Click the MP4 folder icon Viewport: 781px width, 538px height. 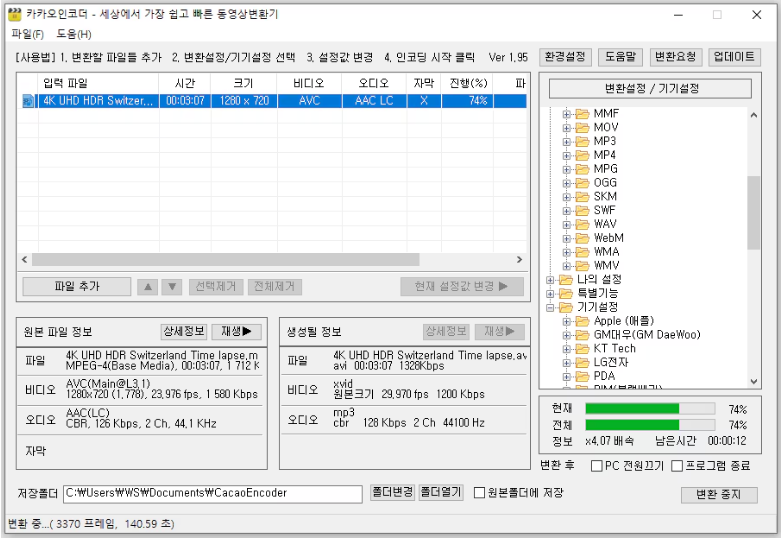pyautogui.click(x=582, y=155)
